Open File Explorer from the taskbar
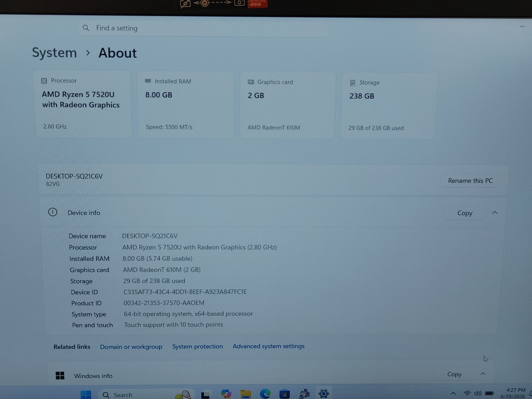The image size is (532, 399). coord(246,394)
